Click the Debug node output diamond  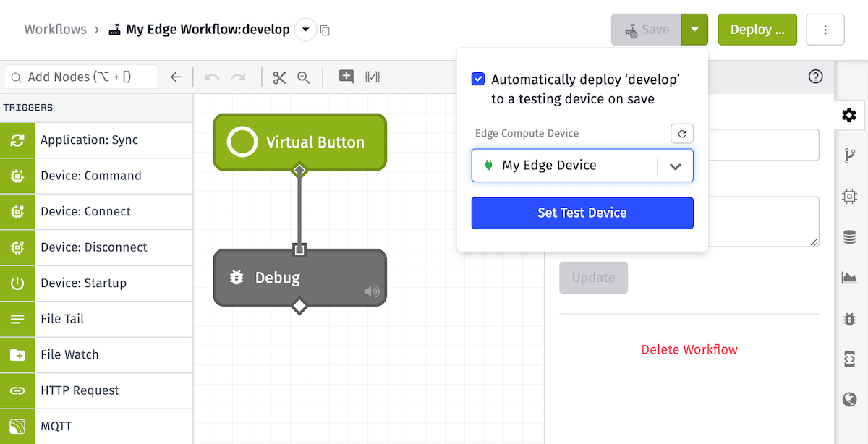299,306
